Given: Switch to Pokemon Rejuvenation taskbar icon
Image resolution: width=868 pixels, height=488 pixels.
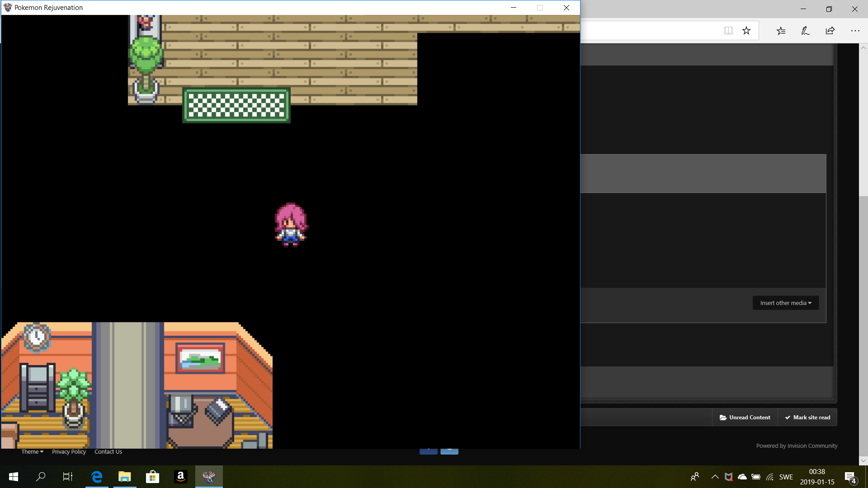Looking at the screenshot, I should pos(208,477).
